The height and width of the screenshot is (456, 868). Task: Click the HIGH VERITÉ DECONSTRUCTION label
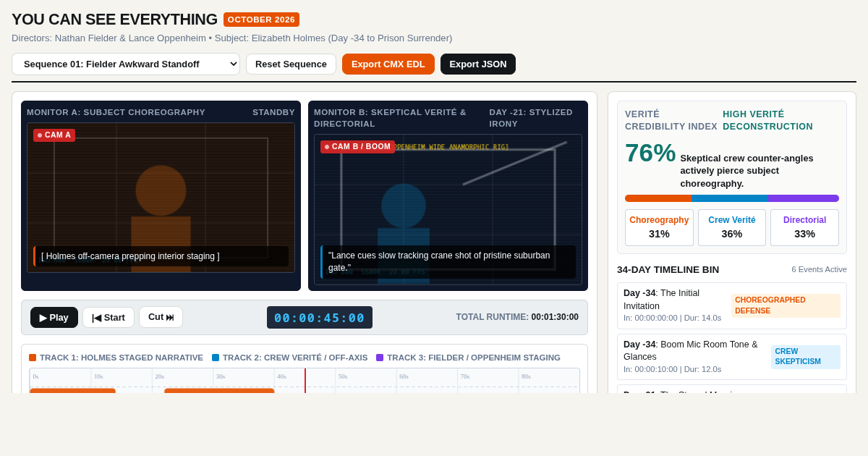[767, 120]
